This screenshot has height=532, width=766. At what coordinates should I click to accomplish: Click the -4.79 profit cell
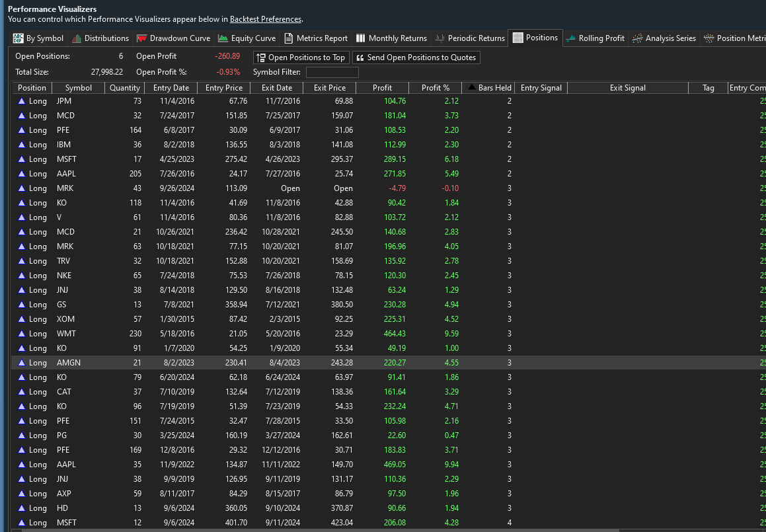click(x=396, y=188)
